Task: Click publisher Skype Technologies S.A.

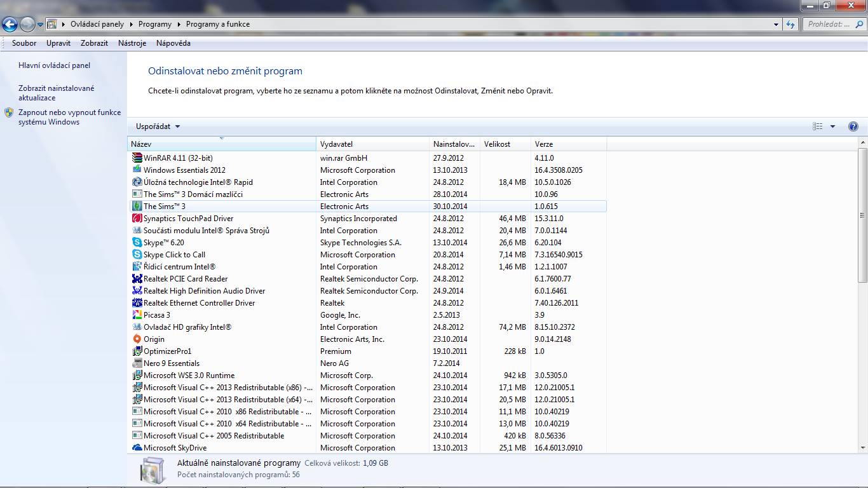Action: 361,242
